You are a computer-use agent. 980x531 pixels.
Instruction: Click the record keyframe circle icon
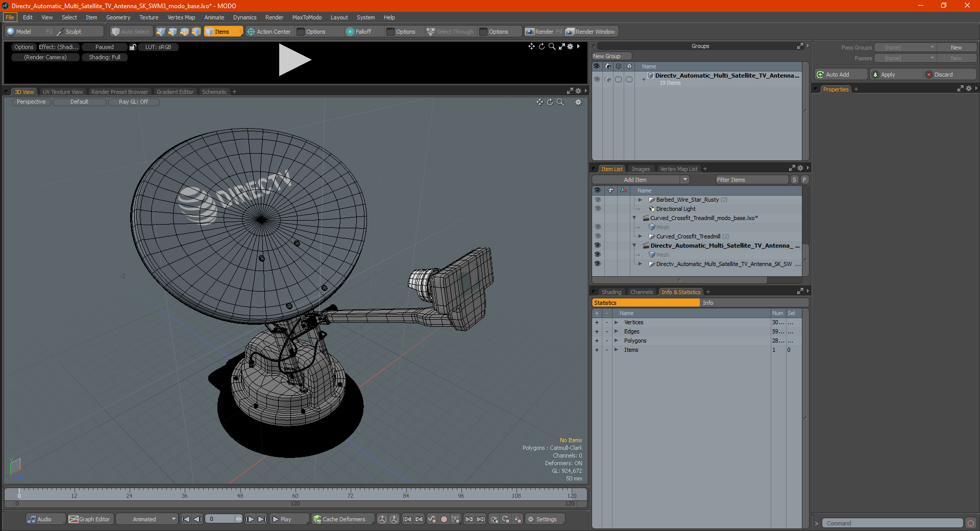pos(444,519)
